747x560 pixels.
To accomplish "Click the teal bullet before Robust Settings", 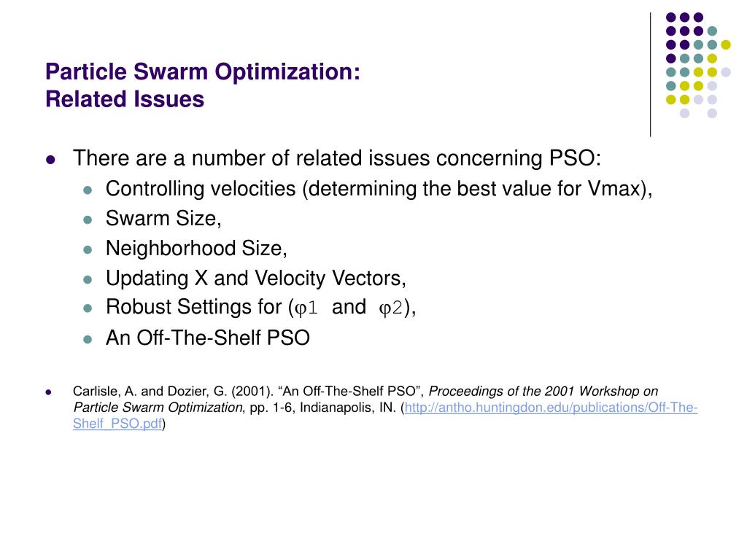I will (88, 308).
